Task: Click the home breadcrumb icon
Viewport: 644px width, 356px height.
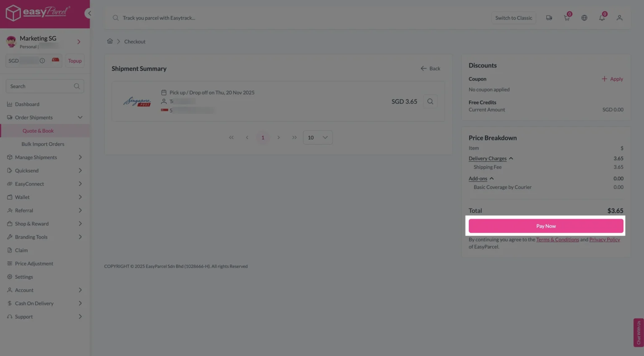Action: point(110,41)
